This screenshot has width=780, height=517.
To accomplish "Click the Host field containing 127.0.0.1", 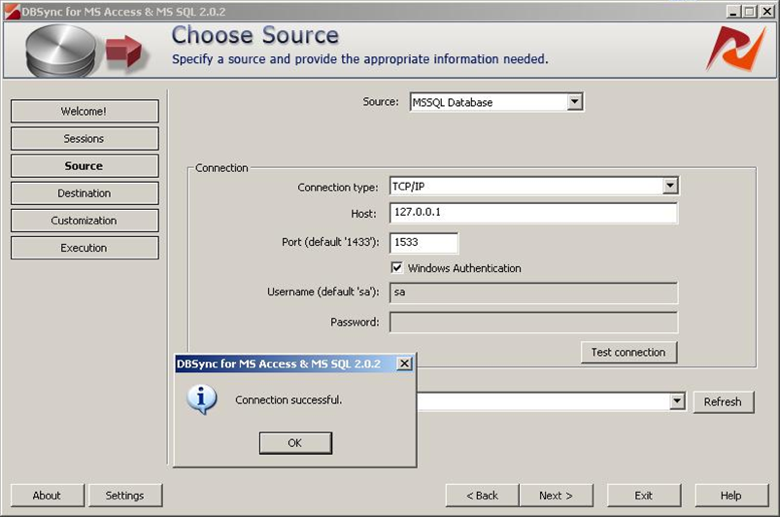I will coord(533,212).
